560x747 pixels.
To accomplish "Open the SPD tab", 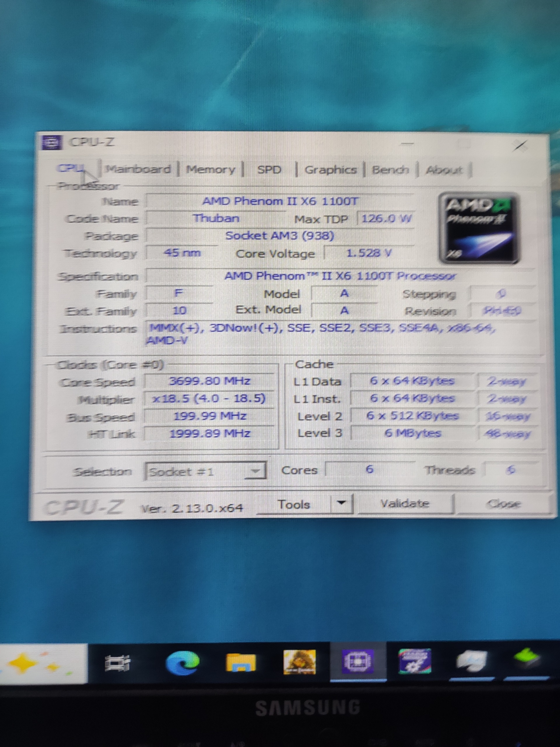I will click(x=269, y=170).
